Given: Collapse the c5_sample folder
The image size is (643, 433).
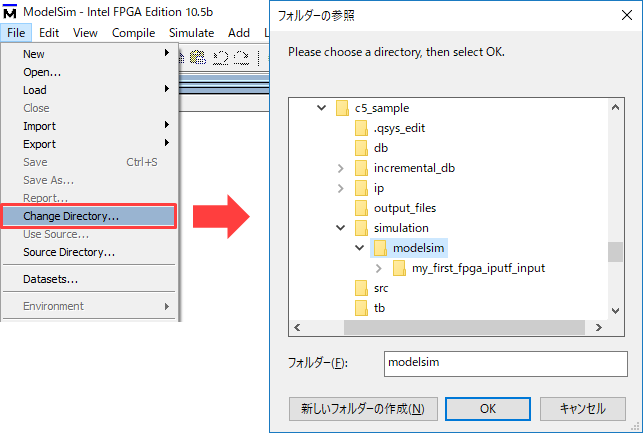Looking at the screenshot, I should [x=321, y=108].
